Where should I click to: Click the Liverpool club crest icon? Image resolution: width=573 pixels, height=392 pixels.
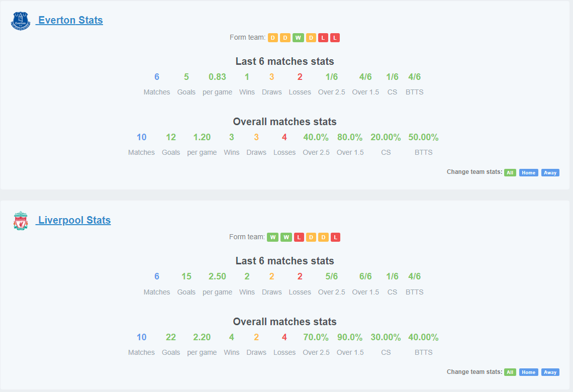(x=21, y=221)
